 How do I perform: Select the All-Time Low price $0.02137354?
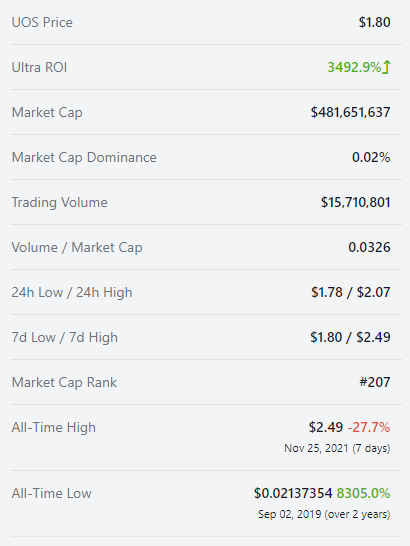click(293, 493)
